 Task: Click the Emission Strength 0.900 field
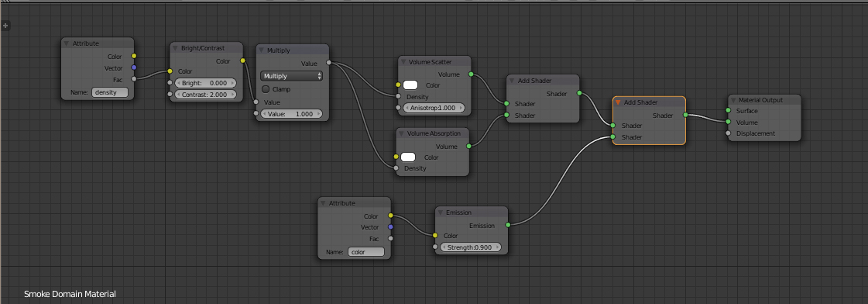(471, 247)
